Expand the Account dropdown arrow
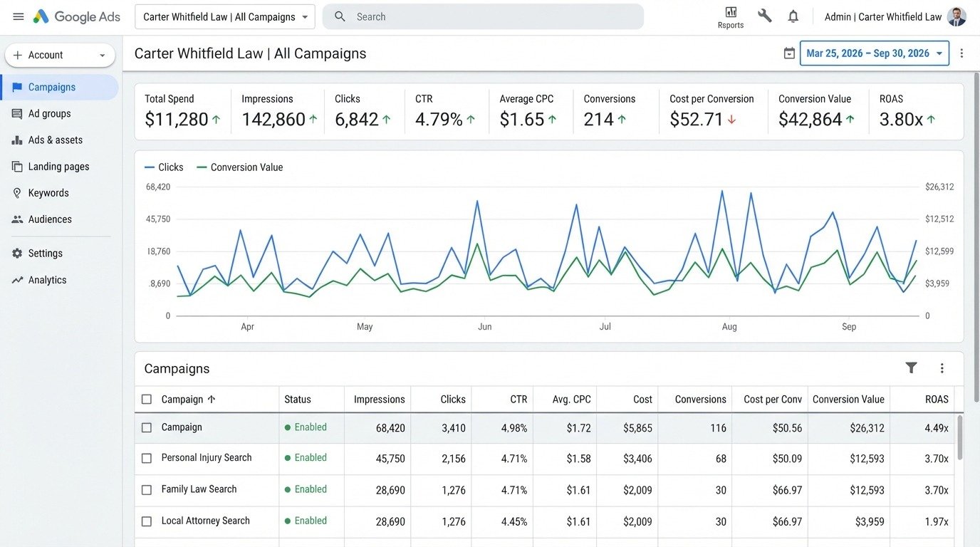 coord(102,55)
